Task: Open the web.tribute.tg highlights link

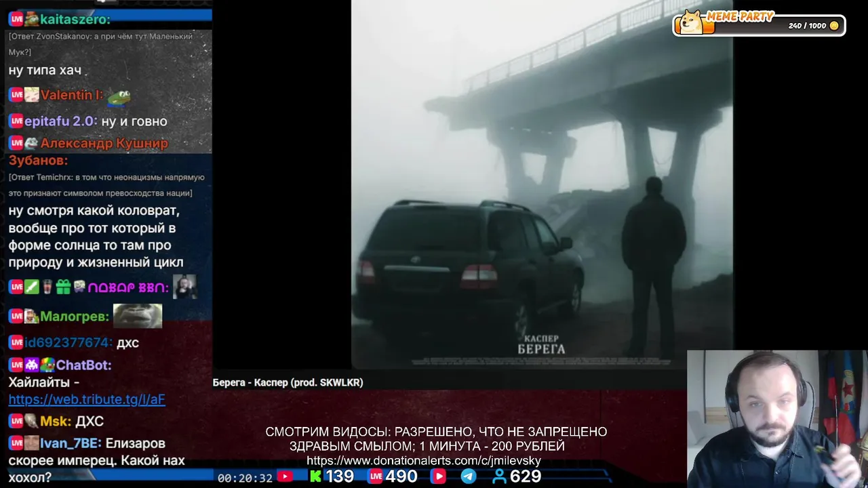Action: tap(87, 399)
